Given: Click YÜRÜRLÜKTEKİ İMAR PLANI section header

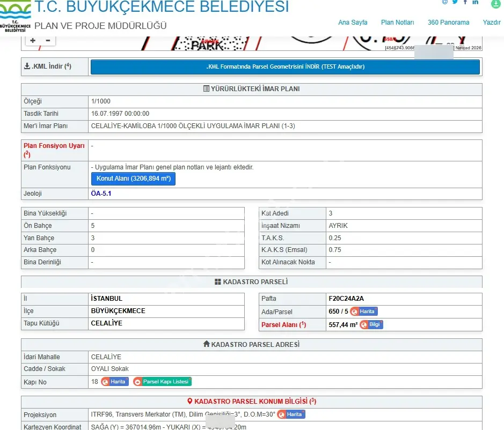Looking at the screenshot, I should 252,89.
